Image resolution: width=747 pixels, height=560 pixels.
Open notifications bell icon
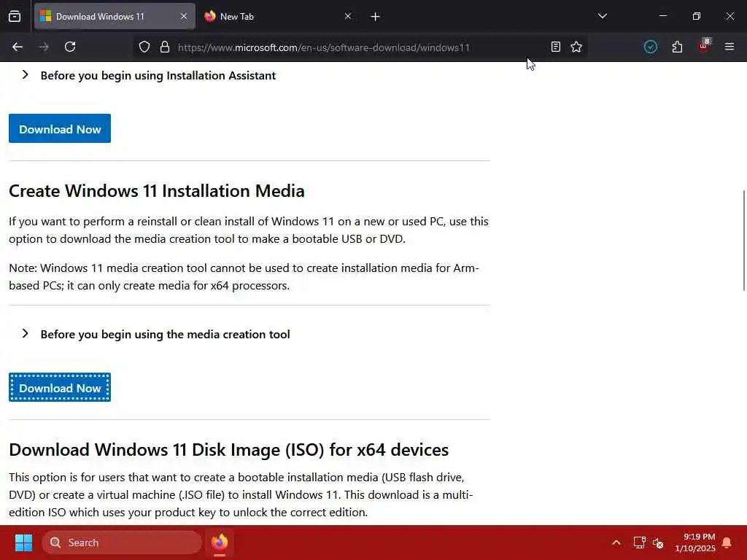[727, 542]
